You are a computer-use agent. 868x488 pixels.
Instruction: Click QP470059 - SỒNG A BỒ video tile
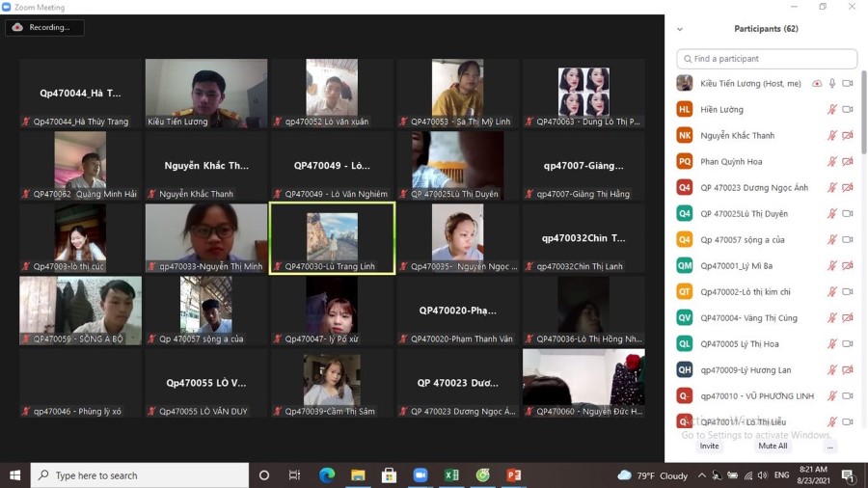[80, 311]
